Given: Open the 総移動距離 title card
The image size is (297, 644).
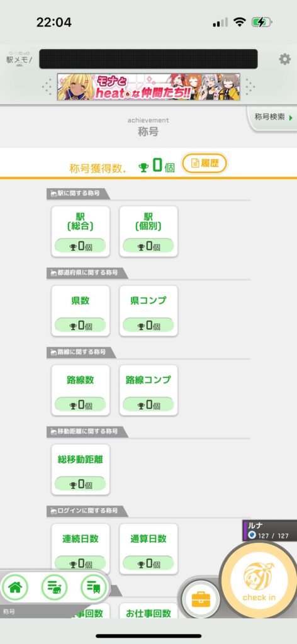Looking at the screenshot, I should point(81,469).
